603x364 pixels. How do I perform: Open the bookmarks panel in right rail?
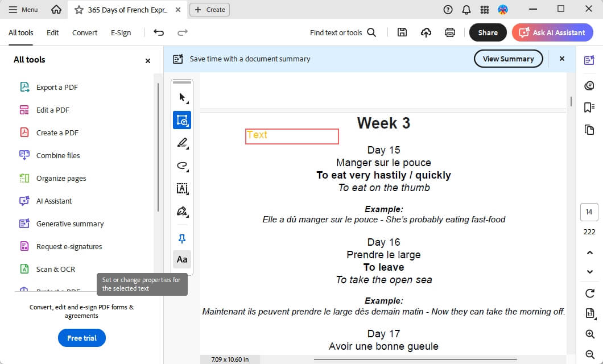[x=589, y=107]
